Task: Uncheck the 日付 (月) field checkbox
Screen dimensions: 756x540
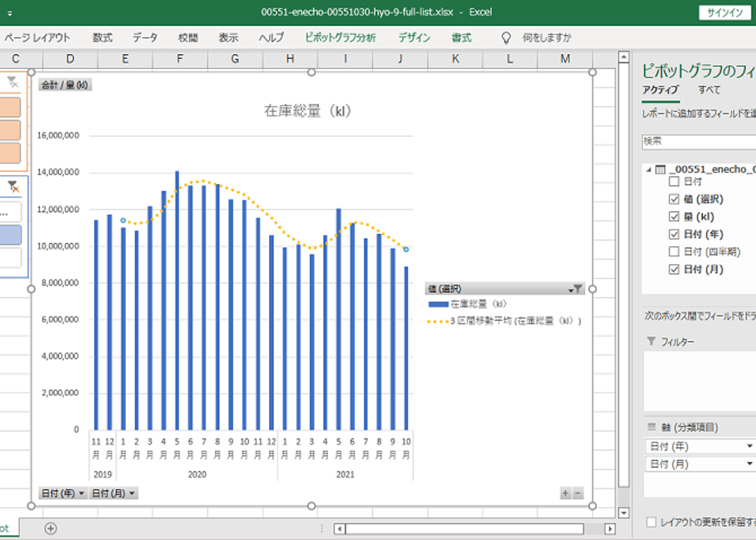Action: (674, 269)
